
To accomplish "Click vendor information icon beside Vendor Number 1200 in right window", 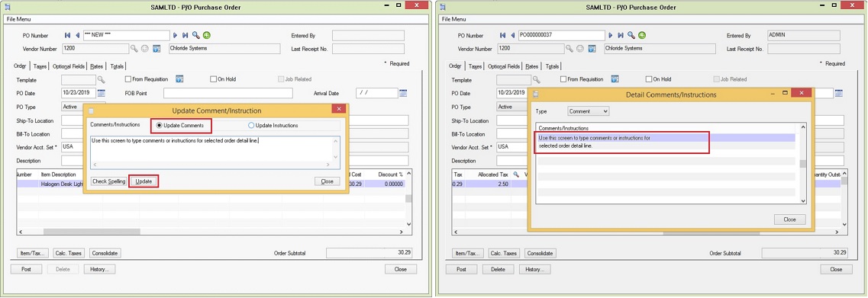I will 592,49.
